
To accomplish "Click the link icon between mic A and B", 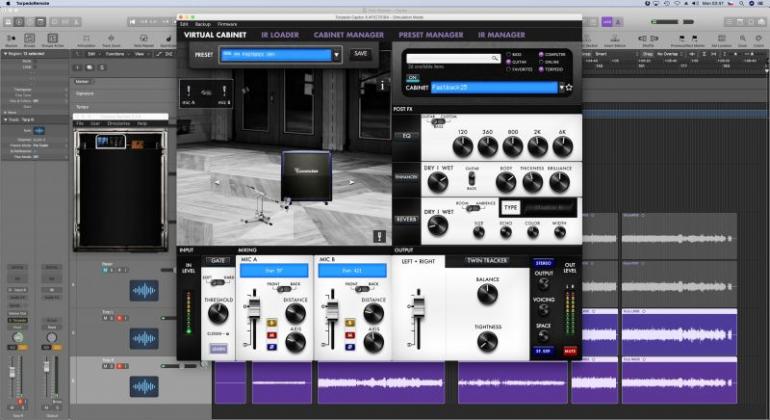I will [206, 92].
